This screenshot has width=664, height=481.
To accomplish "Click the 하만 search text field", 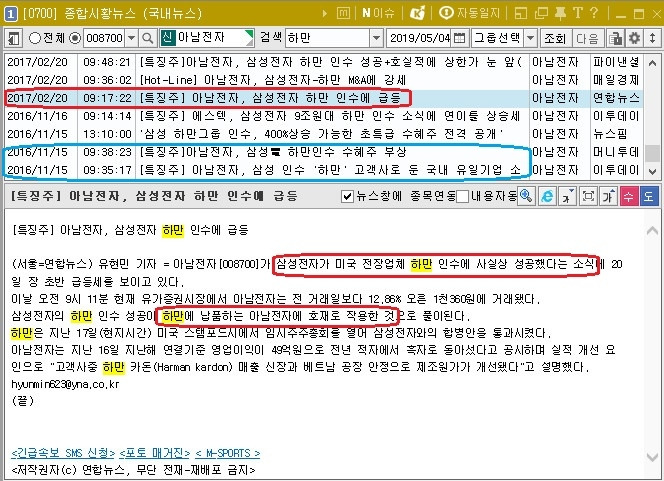I will pyautogui.click(x=327, y=38).
